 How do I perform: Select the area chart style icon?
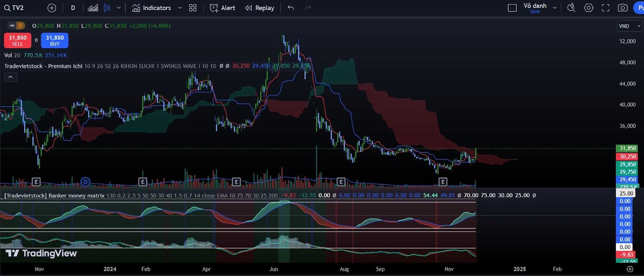tap(93, 8)
